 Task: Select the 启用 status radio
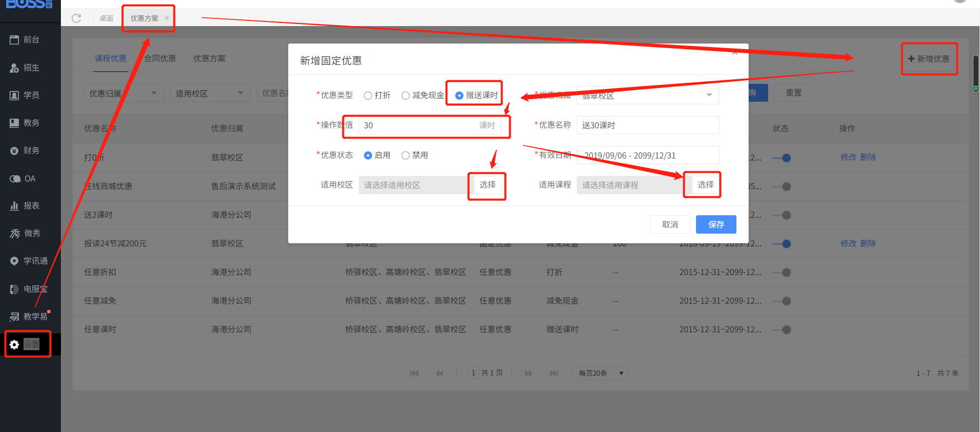tap(368, 155)
